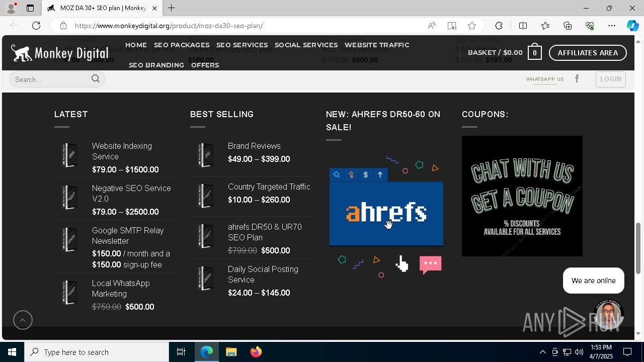644x362 pixels.
Task: Launch Firefox from taskbar
Action: [x=256, y=352]
